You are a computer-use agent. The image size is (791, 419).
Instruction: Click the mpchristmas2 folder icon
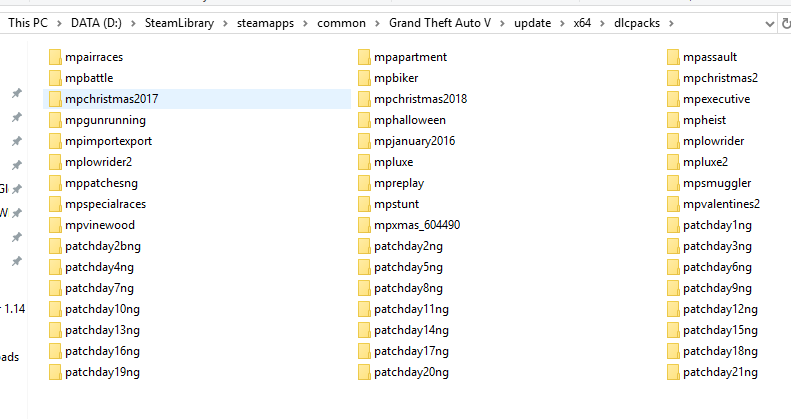[673, 78]
